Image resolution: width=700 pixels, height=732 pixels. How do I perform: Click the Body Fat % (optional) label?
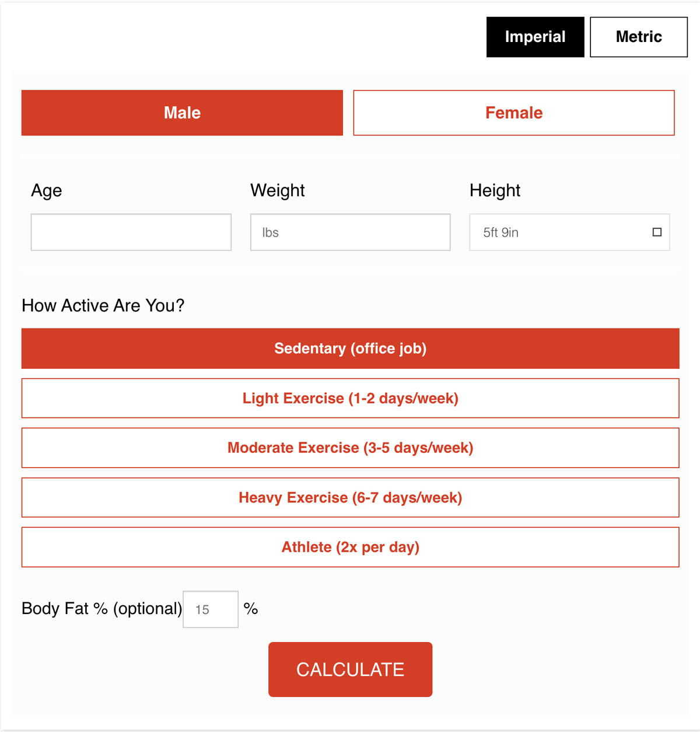101,609
